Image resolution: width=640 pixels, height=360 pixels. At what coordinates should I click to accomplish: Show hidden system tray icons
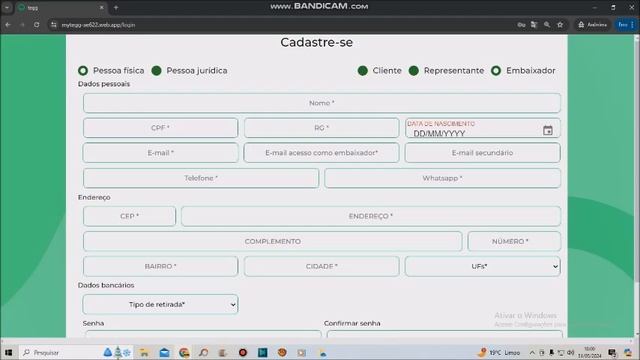(x=532, y=353)
